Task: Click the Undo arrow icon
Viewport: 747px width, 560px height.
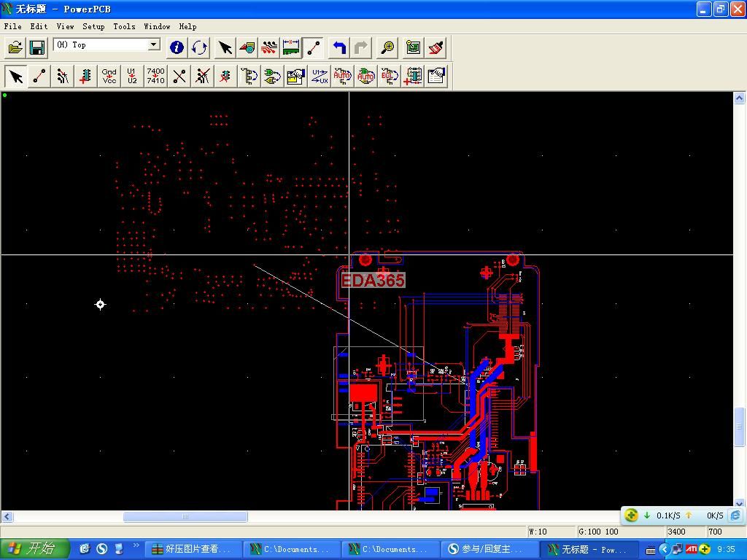Action: click(339, 47)
